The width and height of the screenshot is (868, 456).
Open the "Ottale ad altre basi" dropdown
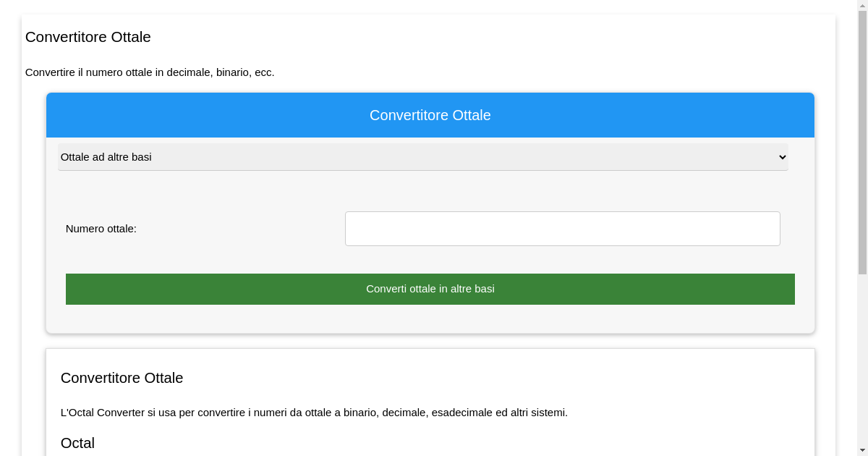pos(422,157)
